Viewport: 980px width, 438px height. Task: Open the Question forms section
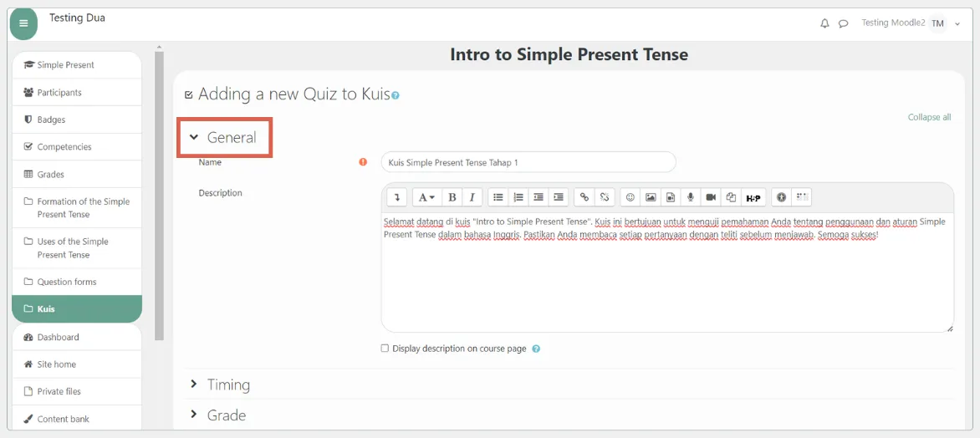pos(77,282)
